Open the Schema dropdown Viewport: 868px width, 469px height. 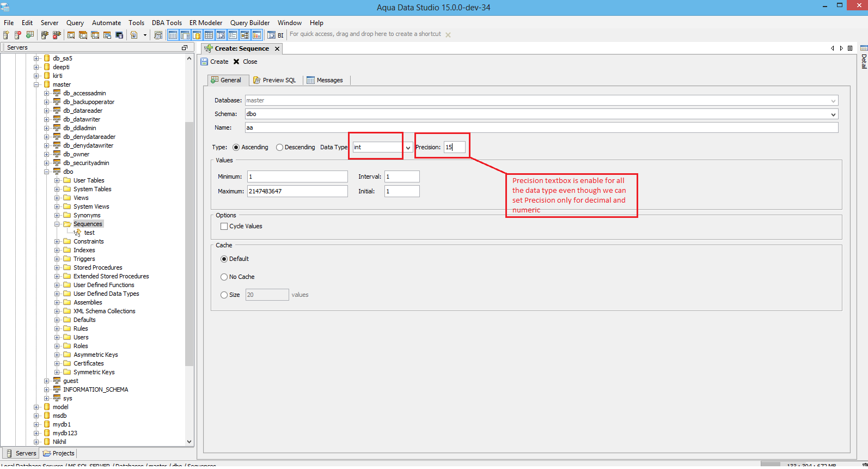pyautogui.click(x=833, y=114)
